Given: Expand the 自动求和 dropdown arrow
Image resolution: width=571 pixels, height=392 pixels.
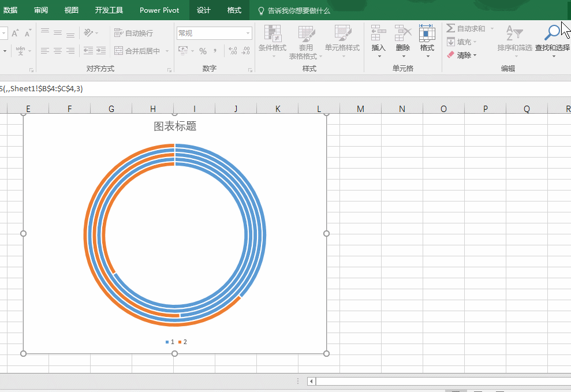Looking at the screenshot, I should click(x=492, y=28).
